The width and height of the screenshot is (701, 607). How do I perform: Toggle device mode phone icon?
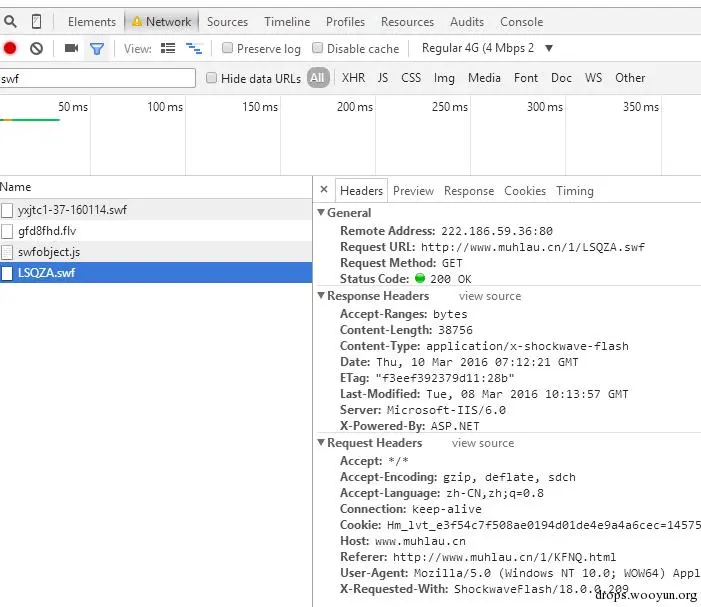[37, 21]
